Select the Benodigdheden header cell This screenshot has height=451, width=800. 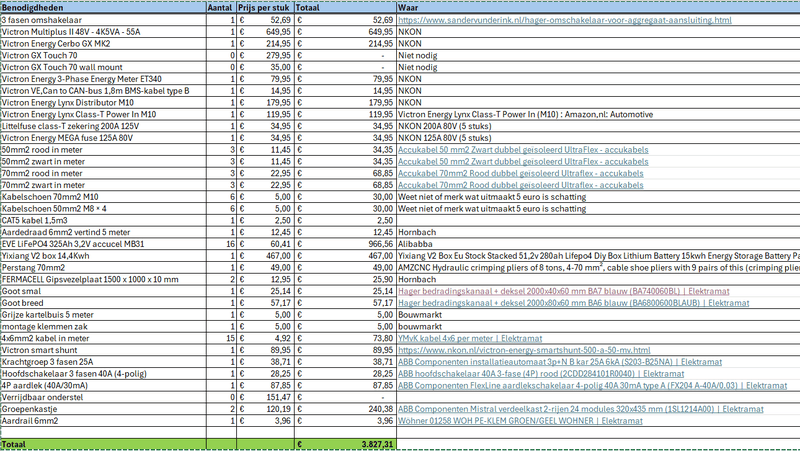[x=104, y=8]
